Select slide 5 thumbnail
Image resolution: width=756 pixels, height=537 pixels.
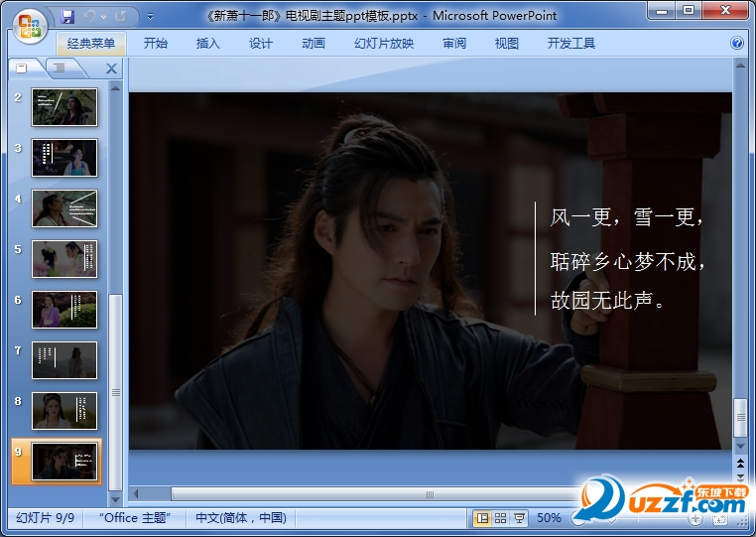click(x=64, y=259)
